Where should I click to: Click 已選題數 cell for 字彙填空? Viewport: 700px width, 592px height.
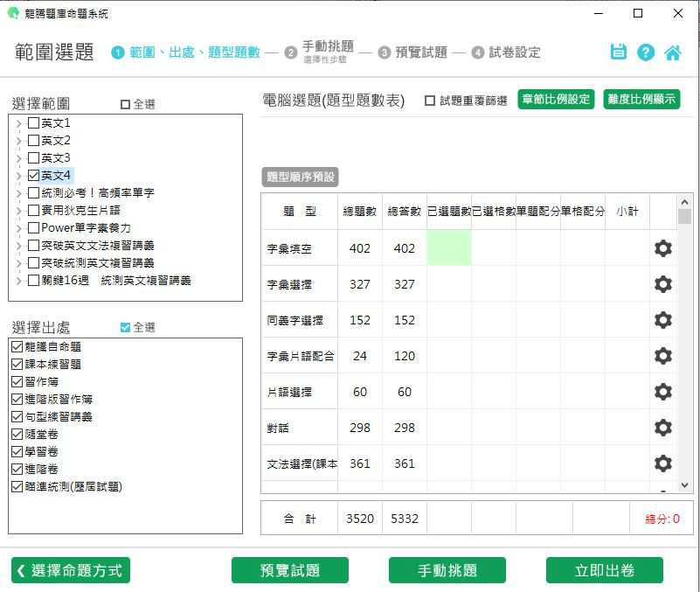449,248
